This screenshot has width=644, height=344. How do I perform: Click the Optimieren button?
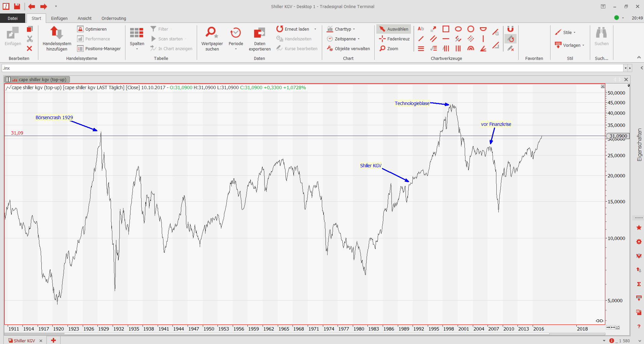pyautogui.click(x=92, y=29)
